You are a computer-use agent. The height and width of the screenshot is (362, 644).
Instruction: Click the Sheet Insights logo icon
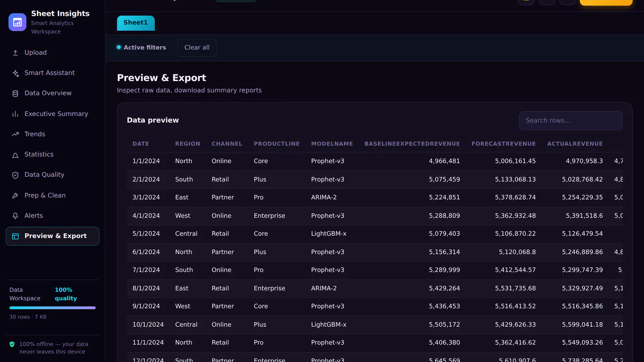[x=17, y=22]
